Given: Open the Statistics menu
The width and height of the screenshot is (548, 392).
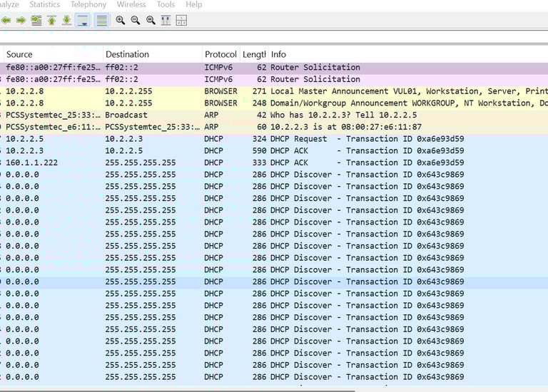Looking at the screenshot, I should [x=45, y=4].
